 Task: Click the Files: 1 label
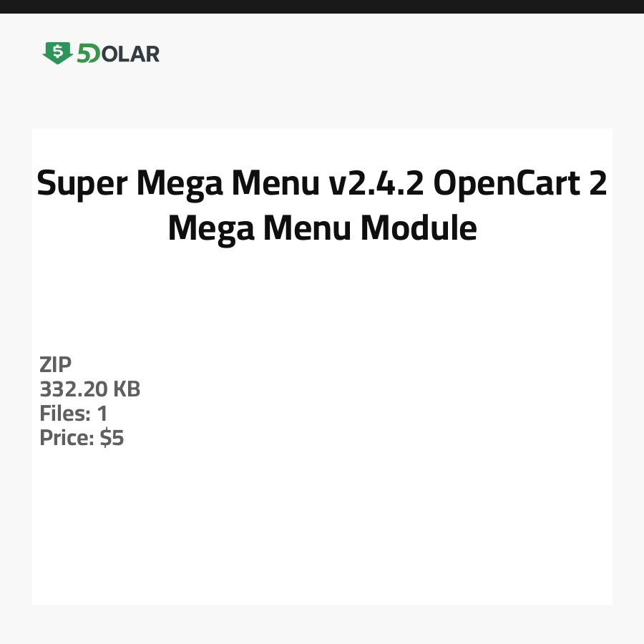[x=74, y=414]
